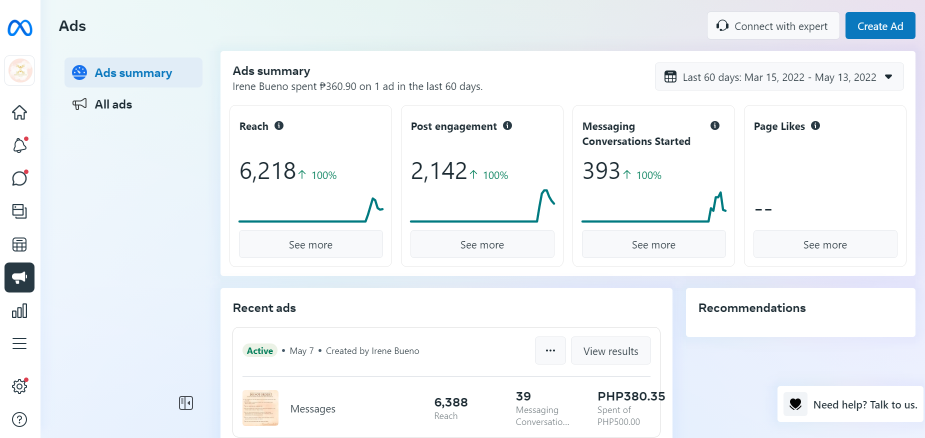Click the Active status badge

point(260,351)
